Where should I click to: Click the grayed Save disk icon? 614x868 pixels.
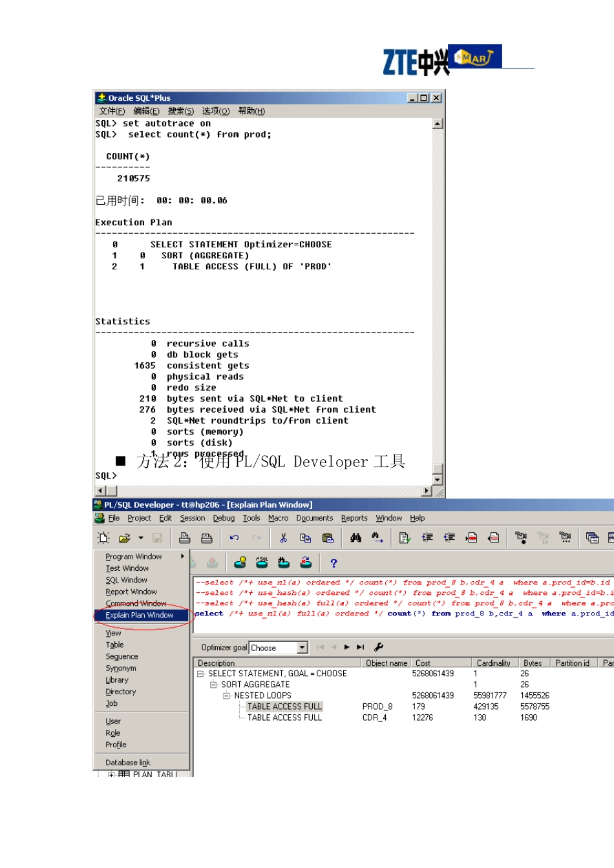click(x=157, y=537)
